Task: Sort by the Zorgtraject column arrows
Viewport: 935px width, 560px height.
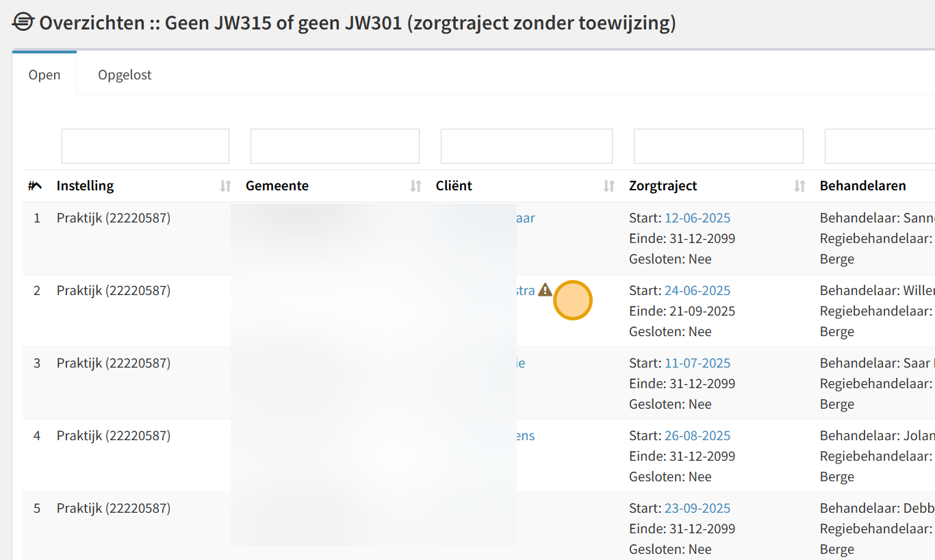Action: pos(799,186)
